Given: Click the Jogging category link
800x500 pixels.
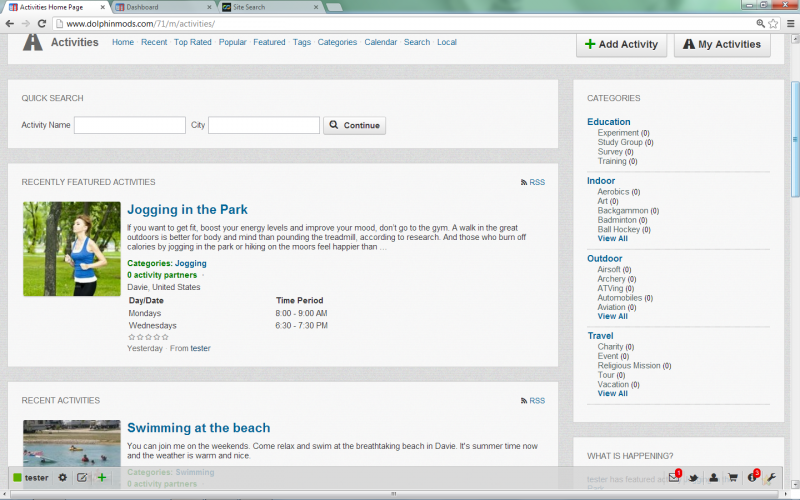Looking at the screenshot, I should point(191,263).
